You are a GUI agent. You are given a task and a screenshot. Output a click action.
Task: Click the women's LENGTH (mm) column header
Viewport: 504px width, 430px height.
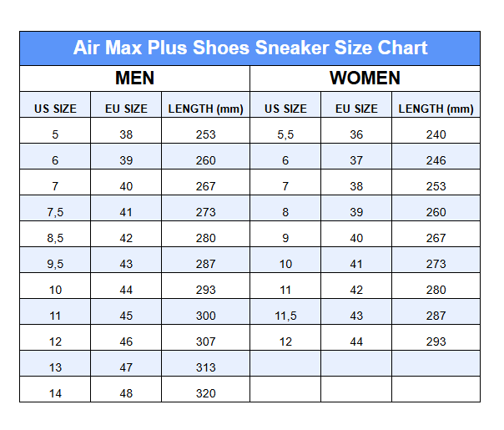pos(436,109)
